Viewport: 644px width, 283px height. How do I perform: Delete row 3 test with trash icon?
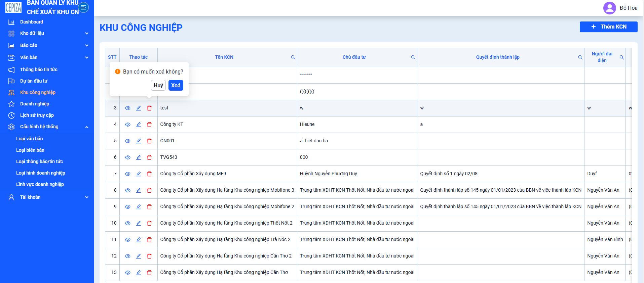pyautogui.click(x=149, y=108)
